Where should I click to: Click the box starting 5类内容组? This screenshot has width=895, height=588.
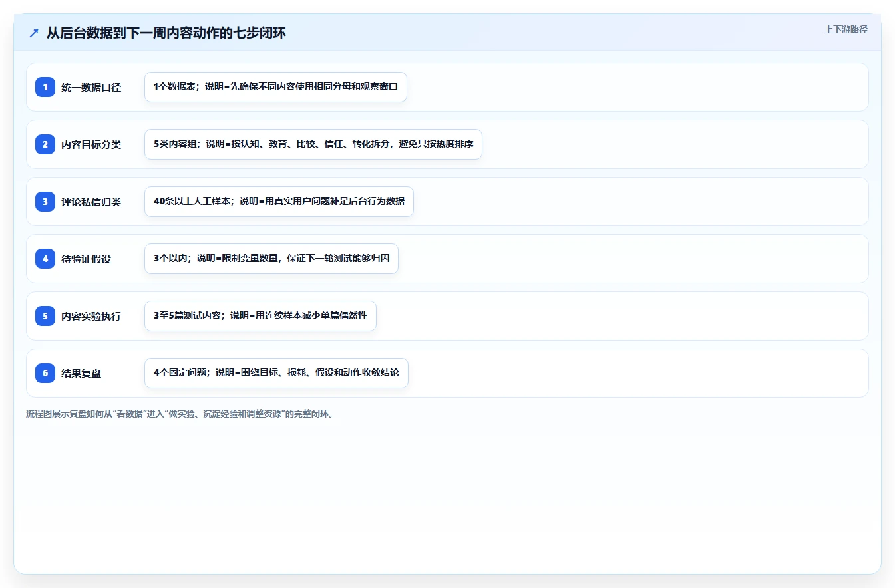pos(313,144)
